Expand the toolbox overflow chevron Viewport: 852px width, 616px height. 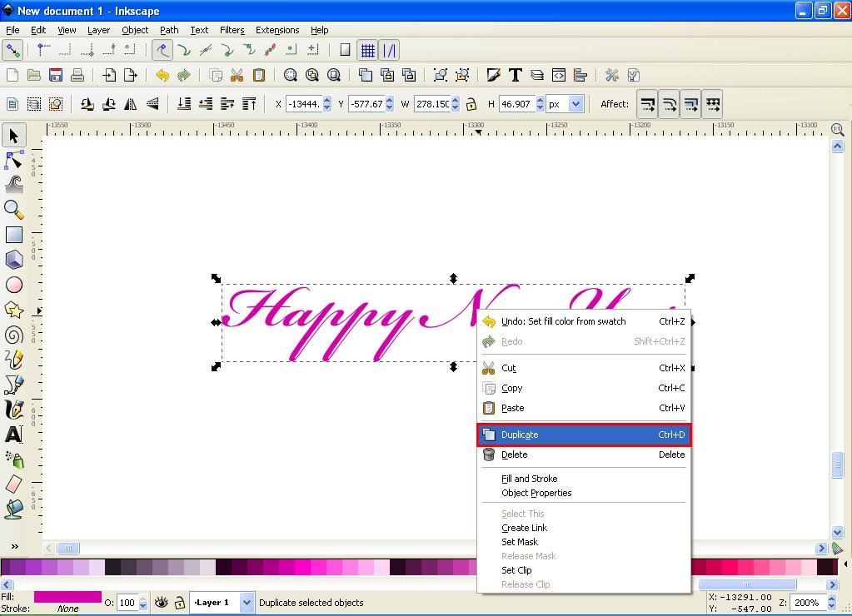click(x=15, y=546)
